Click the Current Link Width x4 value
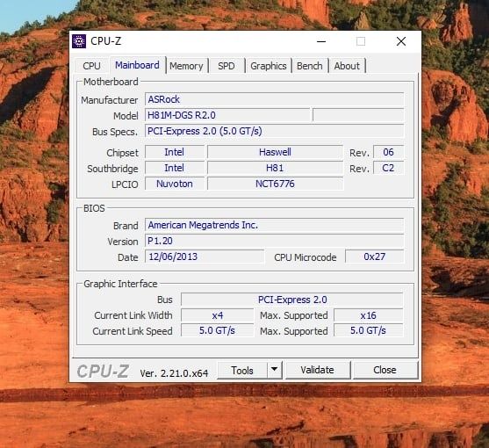Viewport: 489px width, 448px height. (218, 315)
